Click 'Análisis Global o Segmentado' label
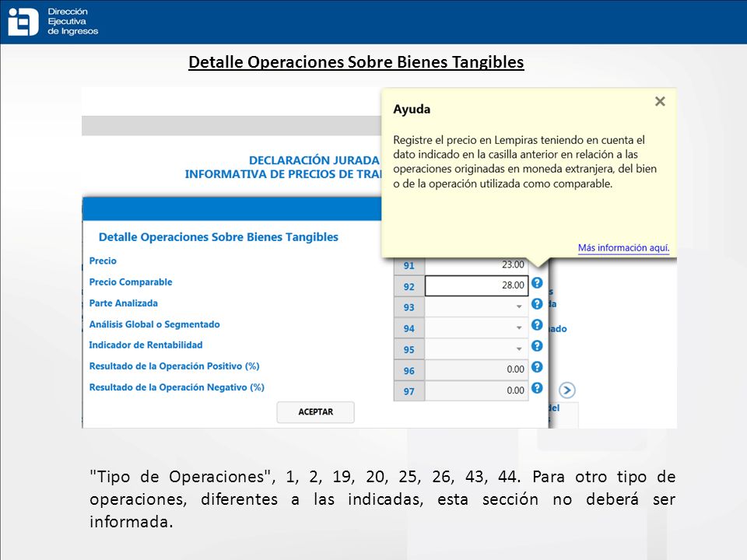747x560 pixels. [x=154, y=324]
